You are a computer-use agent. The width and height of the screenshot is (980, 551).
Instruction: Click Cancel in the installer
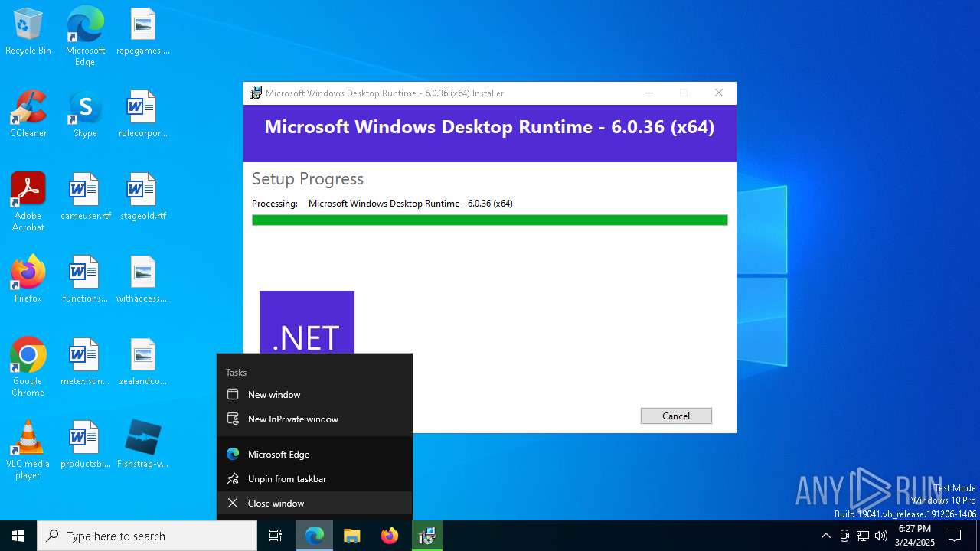tap(676, 416)
